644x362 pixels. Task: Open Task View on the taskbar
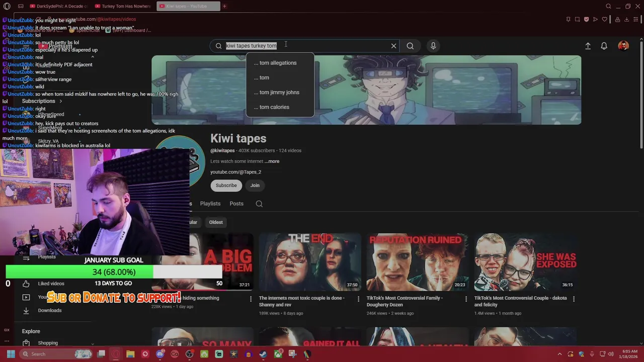click(x=101, y=354)
